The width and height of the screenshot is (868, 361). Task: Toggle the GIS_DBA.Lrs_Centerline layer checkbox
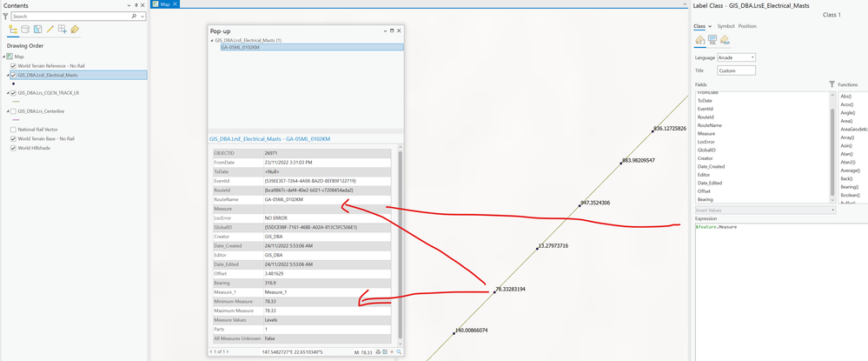click(13, 110)
